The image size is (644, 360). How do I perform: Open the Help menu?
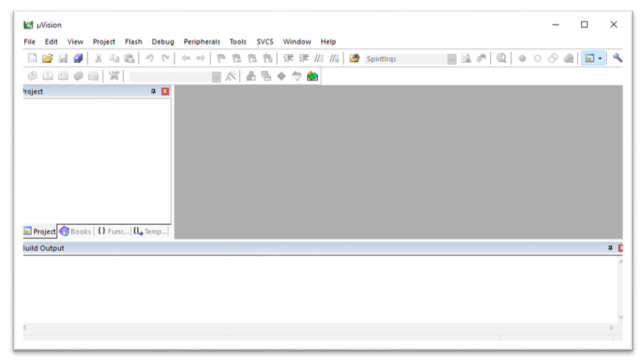point(328,41)
